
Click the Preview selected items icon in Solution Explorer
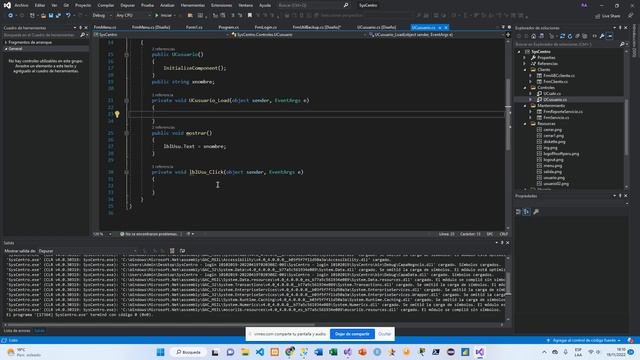coord(610,36)
